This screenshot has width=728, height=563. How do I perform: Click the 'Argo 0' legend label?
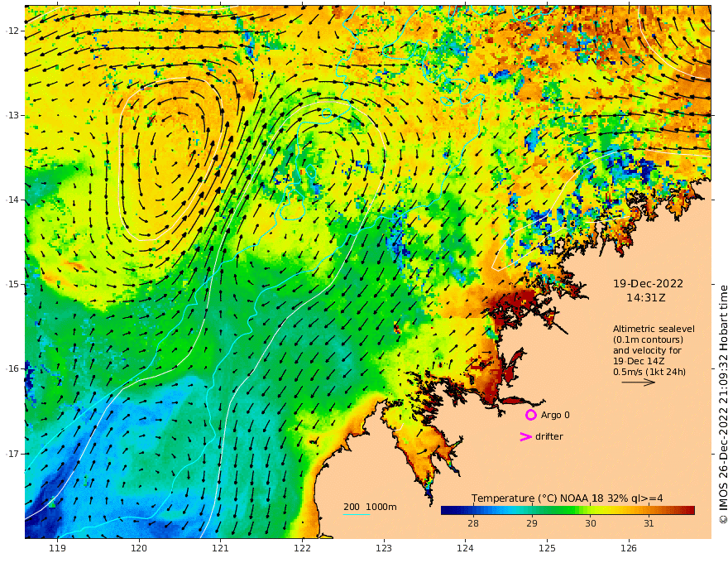555,416
